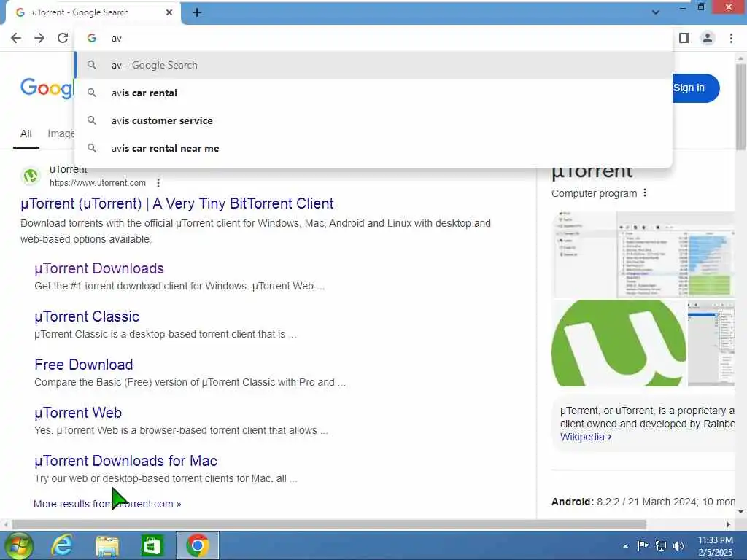Open three-dot menu next to Computer program
Screen dimensions: 747x560
point(645,192)
